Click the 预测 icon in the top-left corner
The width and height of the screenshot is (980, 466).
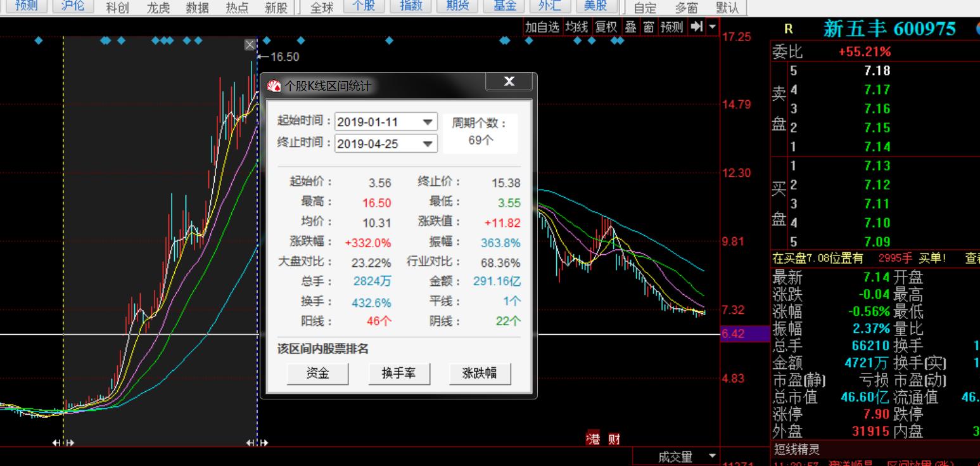[x=25, y=7]
